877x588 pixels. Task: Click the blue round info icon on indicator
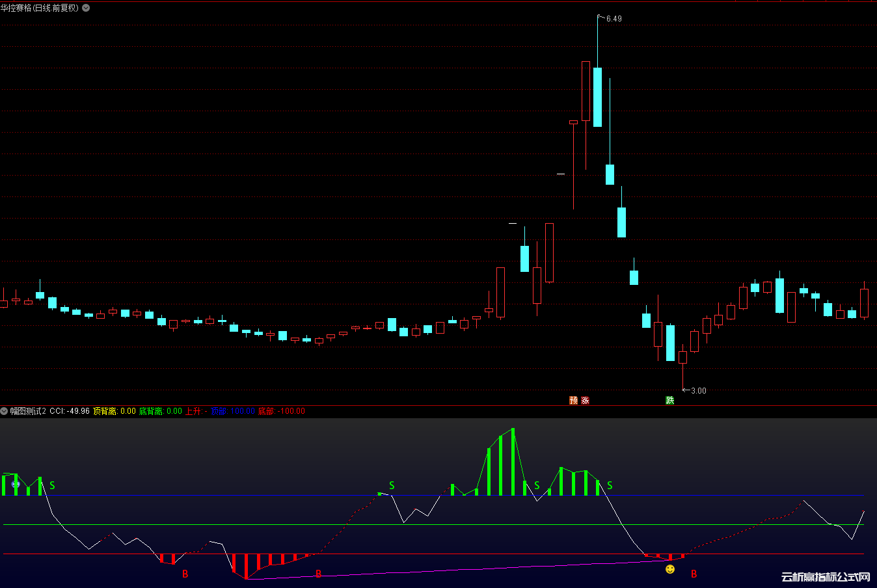click(x=16, y=485)
